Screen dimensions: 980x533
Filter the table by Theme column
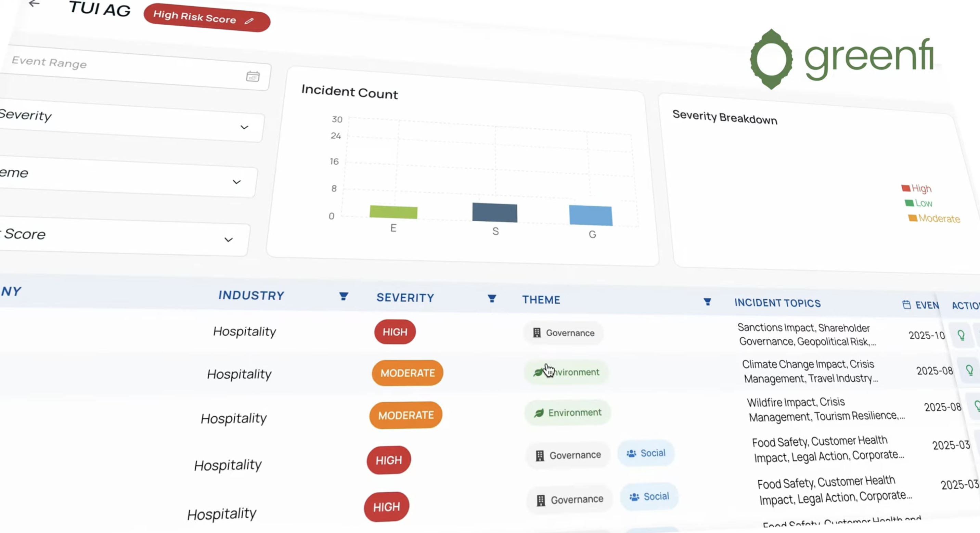707,302
